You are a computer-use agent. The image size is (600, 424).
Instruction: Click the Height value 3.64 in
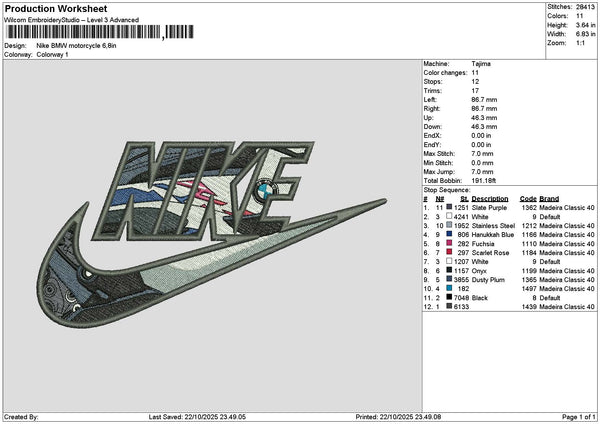tap(585, 25)
